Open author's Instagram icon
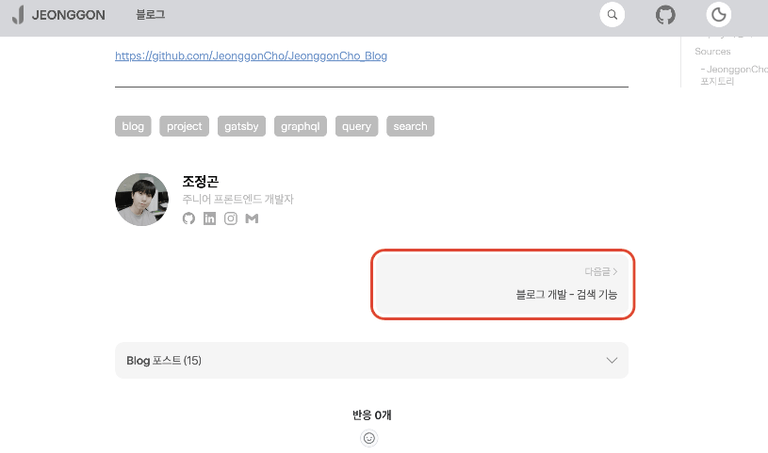 click(x=231, y=218)
